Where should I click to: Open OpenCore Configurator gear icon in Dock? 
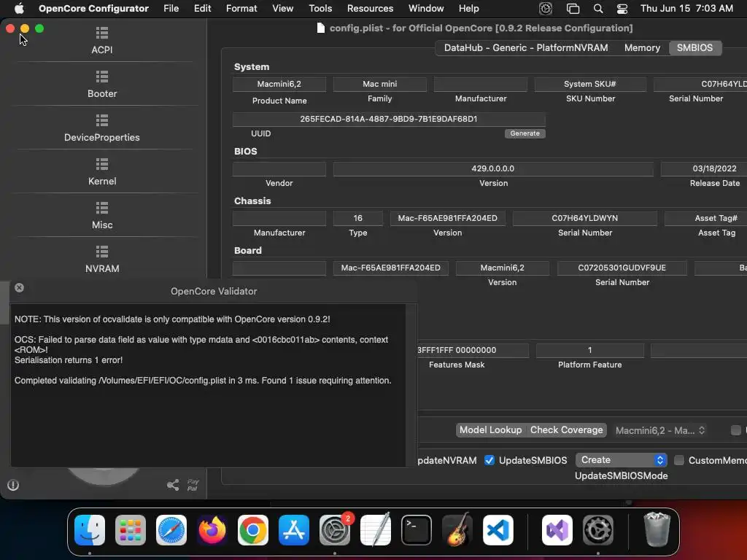598,530
